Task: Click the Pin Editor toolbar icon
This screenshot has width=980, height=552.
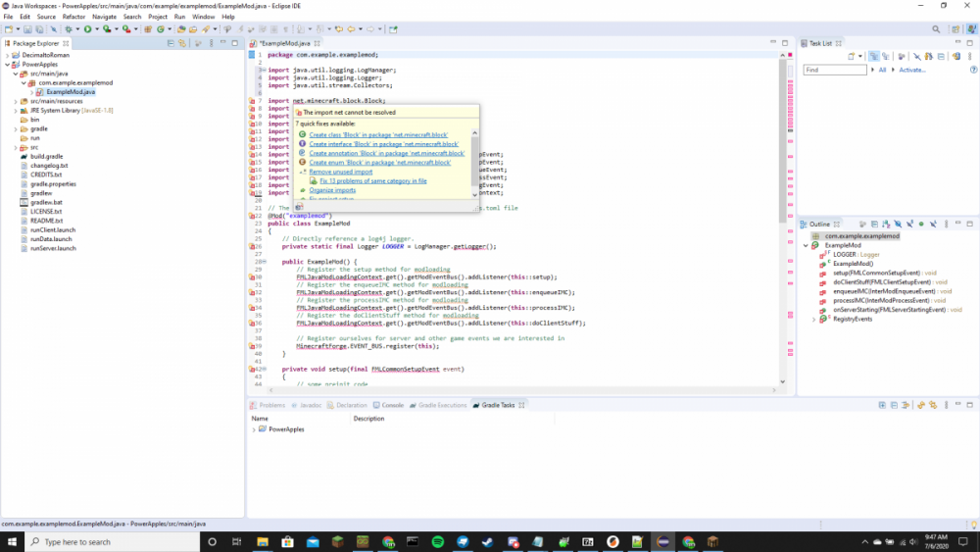Action: [393, 28]
